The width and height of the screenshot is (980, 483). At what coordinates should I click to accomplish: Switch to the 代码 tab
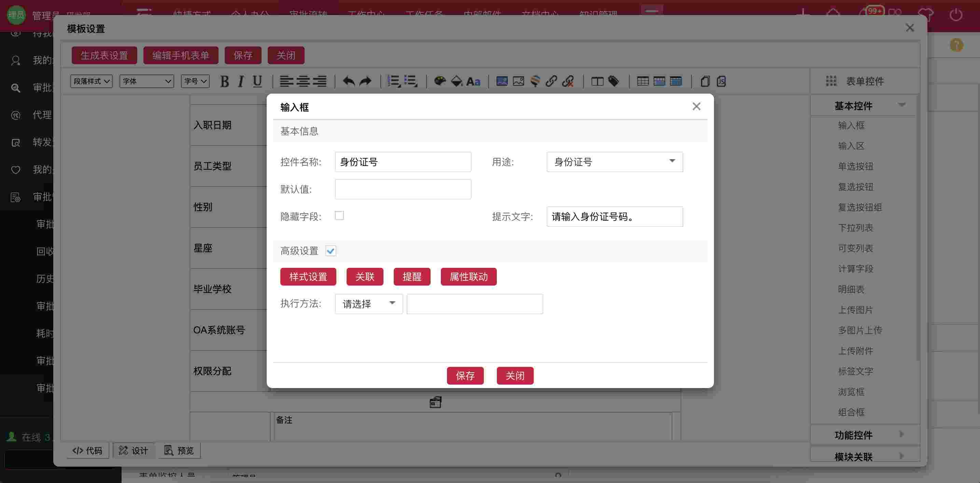[87, 451]
